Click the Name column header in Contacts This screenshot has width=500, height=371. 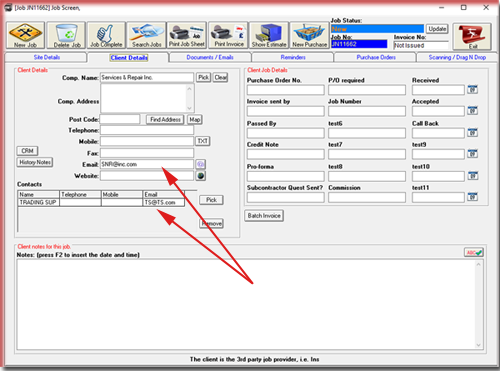coord(38,195)
